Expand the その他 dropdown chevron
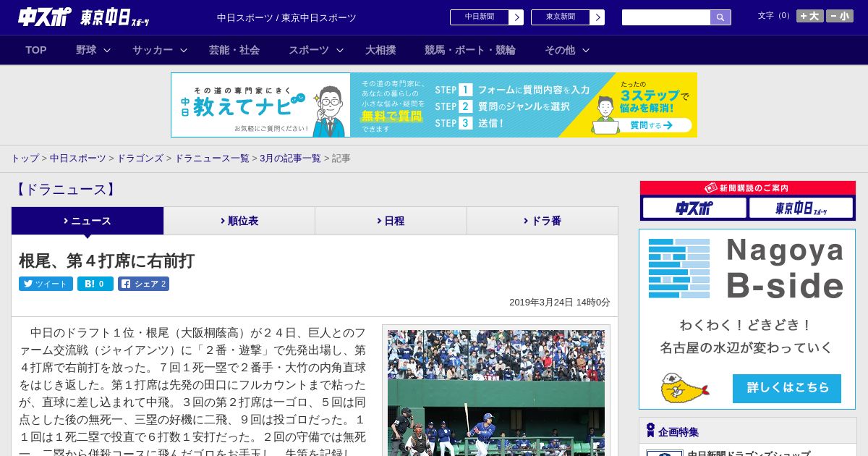Viewport: 868px width, 456px height. click(x=586, y=50)
